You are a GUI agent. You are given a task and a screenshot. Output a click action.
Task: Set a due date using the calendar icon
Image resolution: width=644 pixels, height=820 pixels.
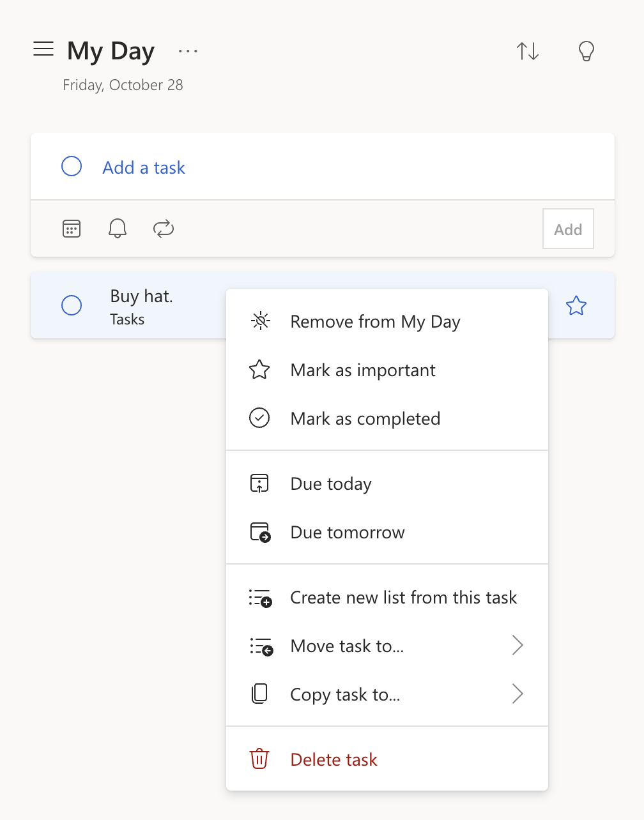[x=71, y=228]
